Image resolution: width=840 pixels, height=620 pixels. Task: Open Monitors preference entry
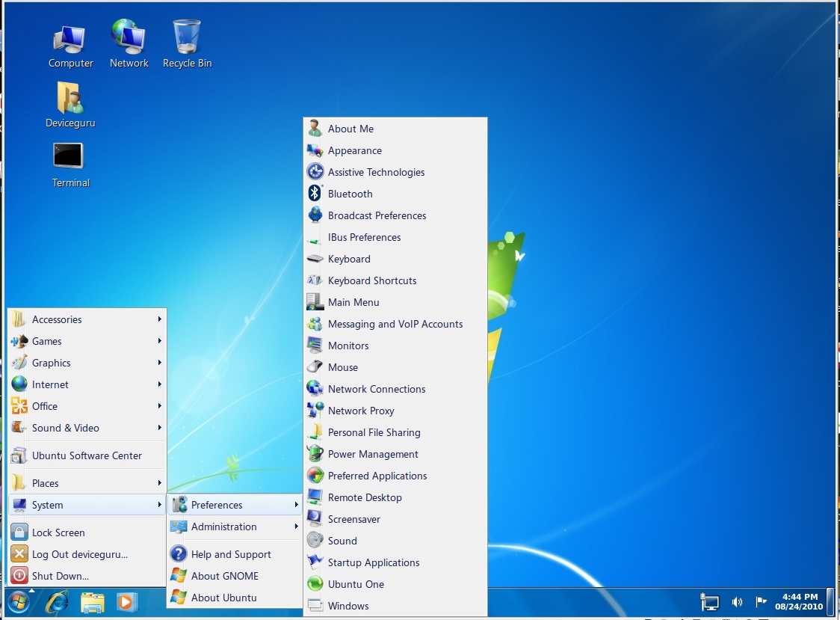coord(395,346)
